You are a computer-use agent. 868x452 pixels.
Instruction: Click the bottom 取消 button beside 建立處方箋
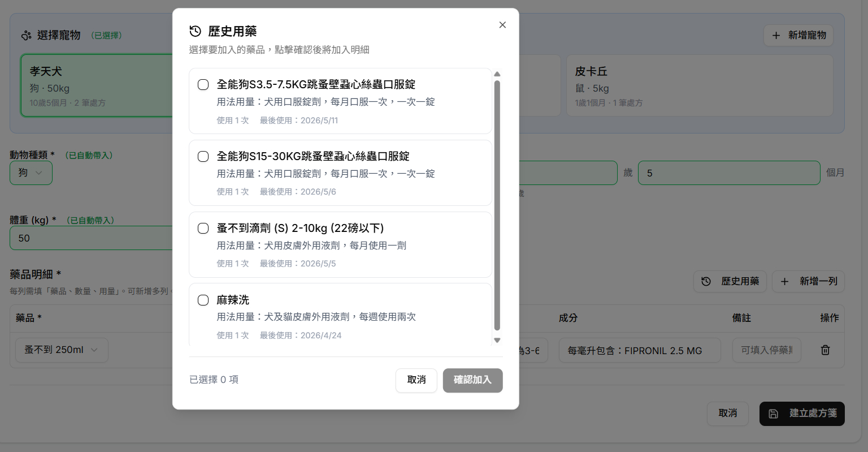pos(728,414)
